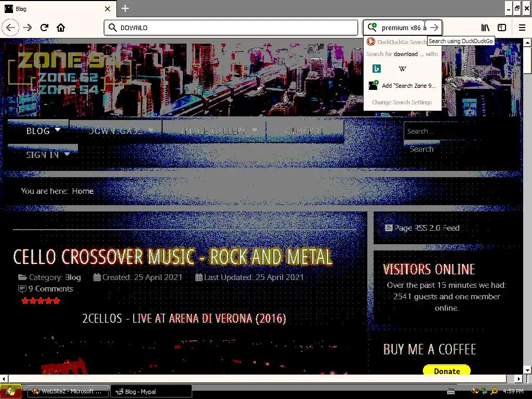Click the RSS feed icon
This screenshot has height=399, width=532.
click(389, 228)
